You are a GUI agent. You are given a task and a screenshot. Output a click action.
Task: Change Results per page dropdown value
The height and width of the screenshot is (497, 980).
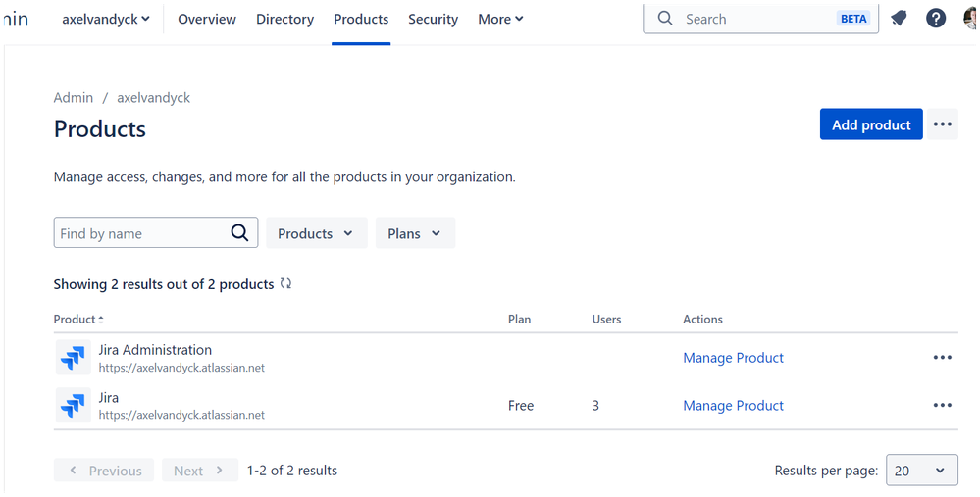point(922,471)
